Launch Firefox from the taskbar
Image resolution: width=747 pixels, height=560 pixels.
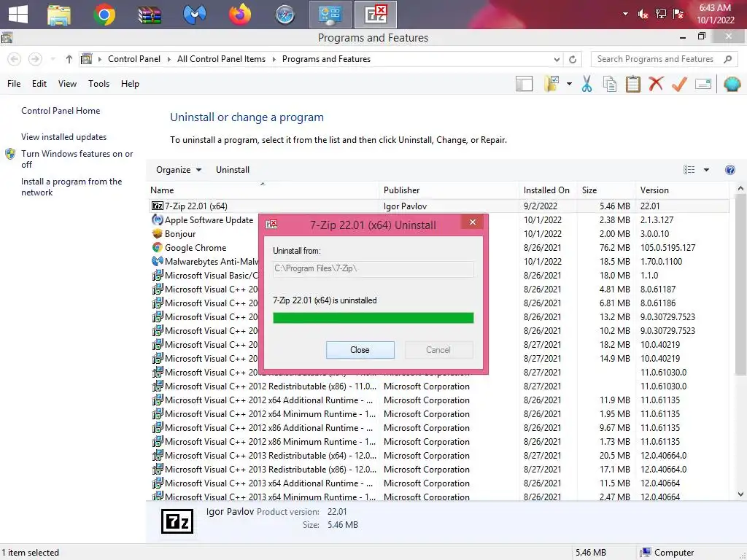[x=239, y=15]
